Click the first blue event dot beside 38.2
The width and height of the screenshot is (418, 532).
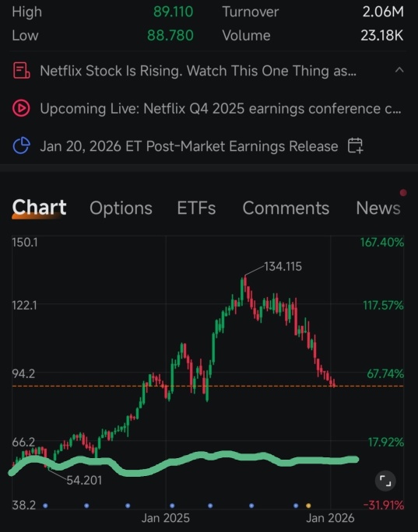pos(45,506)
